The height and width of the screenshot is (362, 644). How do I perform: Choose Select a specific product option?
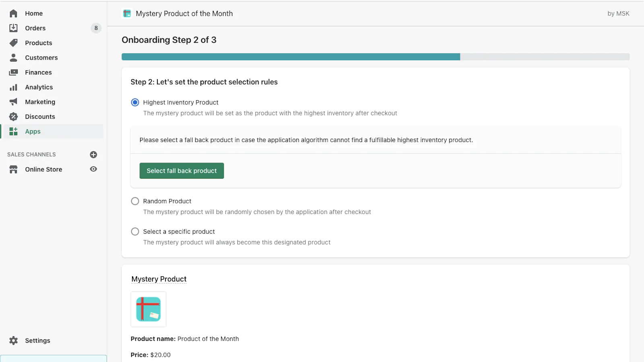[135, 232]
